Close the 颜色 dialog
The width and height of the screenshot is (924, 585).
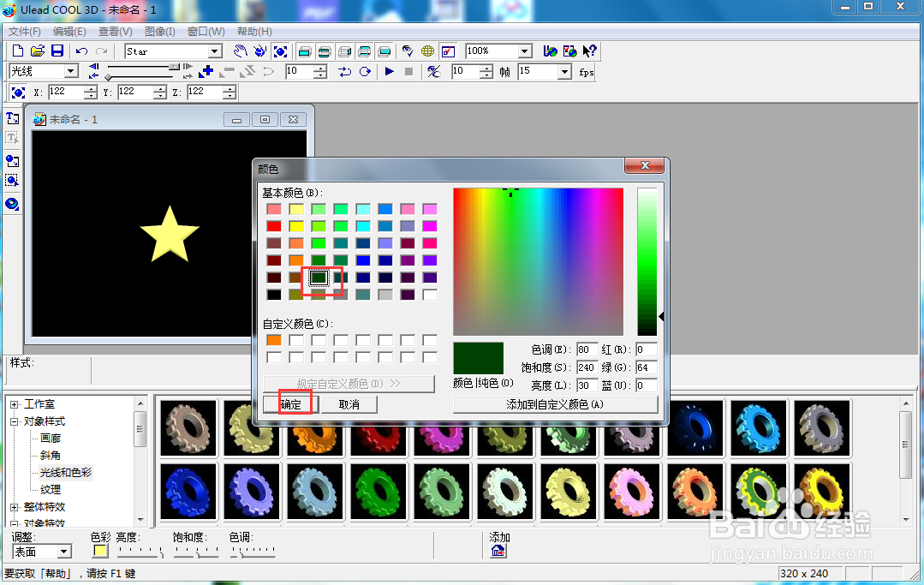click(x=645, y=165)
